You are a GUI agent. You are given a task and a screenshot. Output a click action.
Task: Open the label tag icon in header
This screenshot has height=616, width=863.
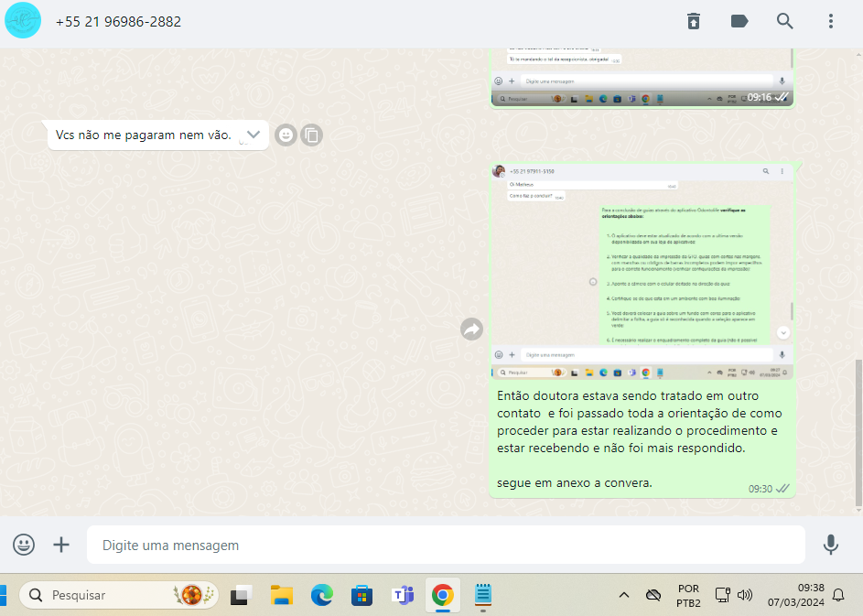tap(739, 21)
